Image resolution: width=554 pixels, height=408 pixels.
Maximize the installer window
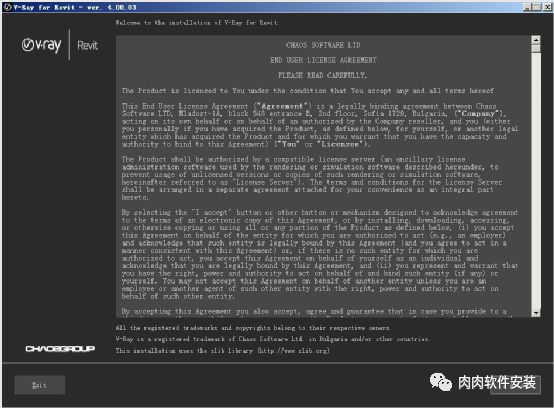pyautogui.click(x=537, y=7)
